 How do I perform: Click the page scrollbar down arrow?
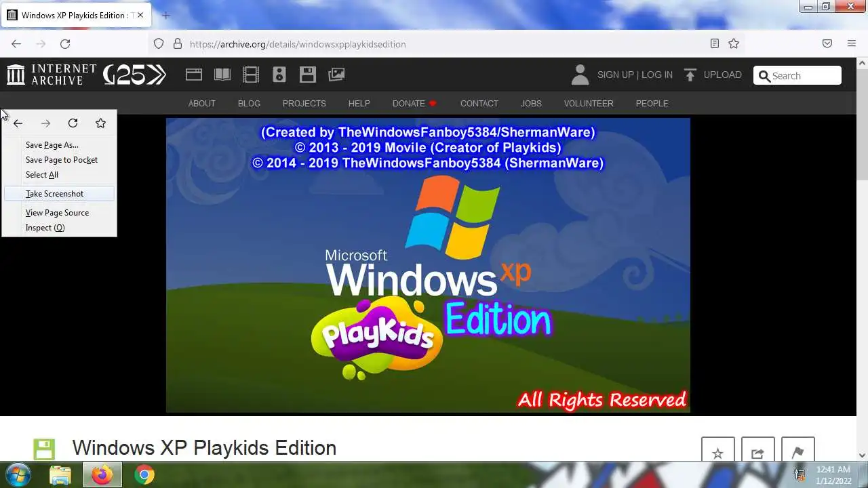click(x=862, y=455)
